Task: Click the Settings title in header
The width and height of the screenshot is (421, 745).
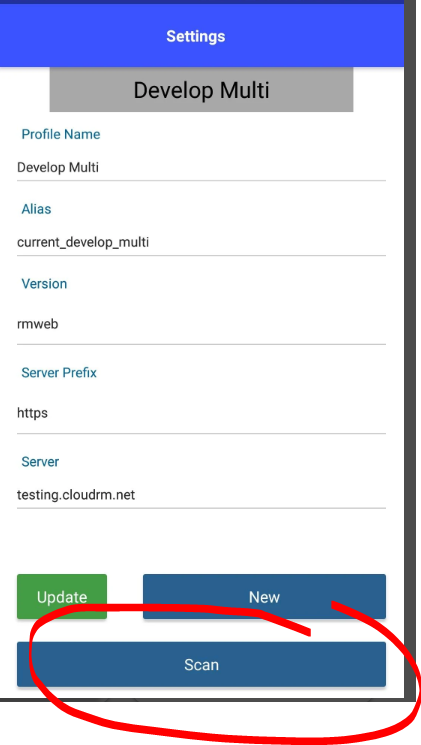Action: (x=196, y=36)
